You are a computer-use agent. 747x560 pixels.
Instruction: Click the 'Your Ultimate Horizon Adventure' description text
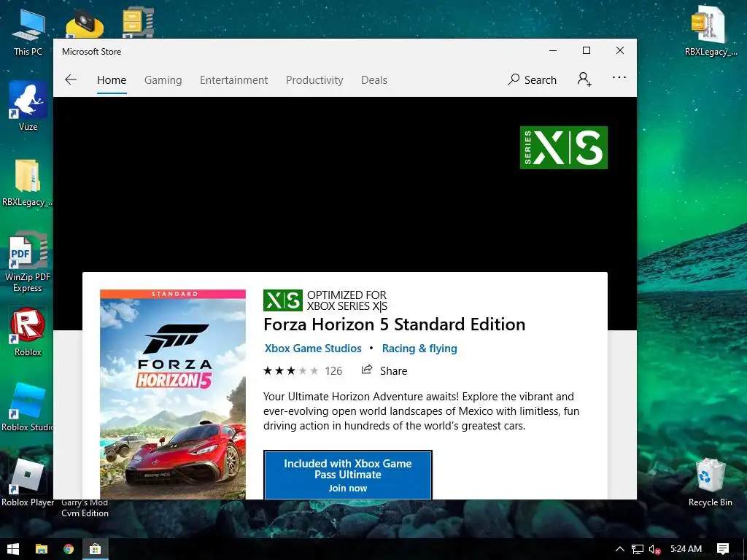tap(421, 411)
